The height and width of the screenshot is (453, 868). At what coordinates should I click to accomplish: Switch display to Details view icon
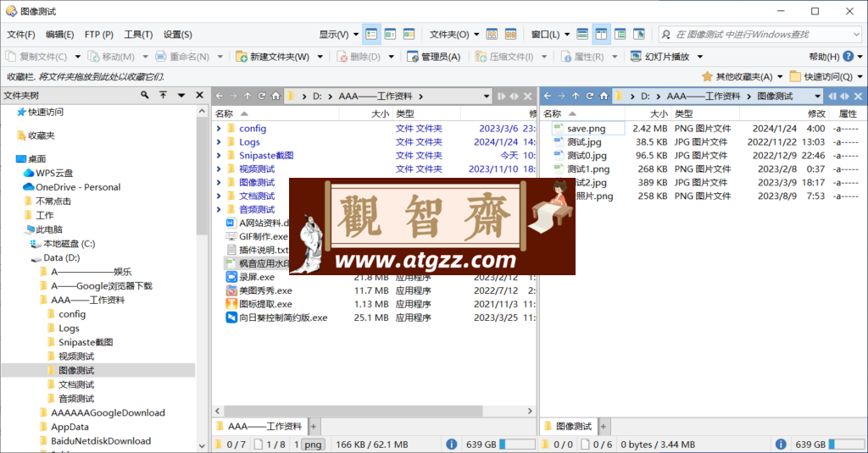[x=371, y=35]
